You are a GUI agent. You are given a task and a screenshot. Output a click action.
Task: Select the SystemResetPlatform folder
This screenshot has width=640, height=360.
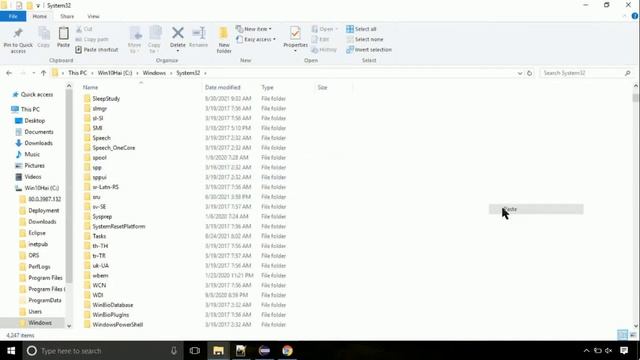click(119, 226)
